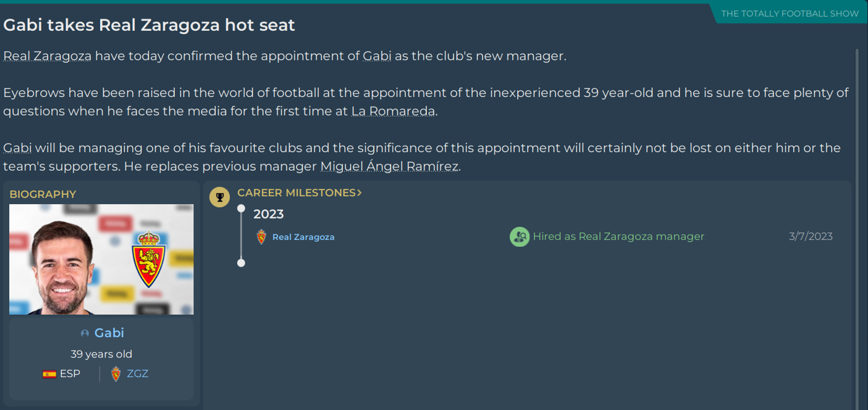The width and height of the screenshot is (868, 410).
Task: Click the green hired-manager icon
Action: tap(520, 237)
